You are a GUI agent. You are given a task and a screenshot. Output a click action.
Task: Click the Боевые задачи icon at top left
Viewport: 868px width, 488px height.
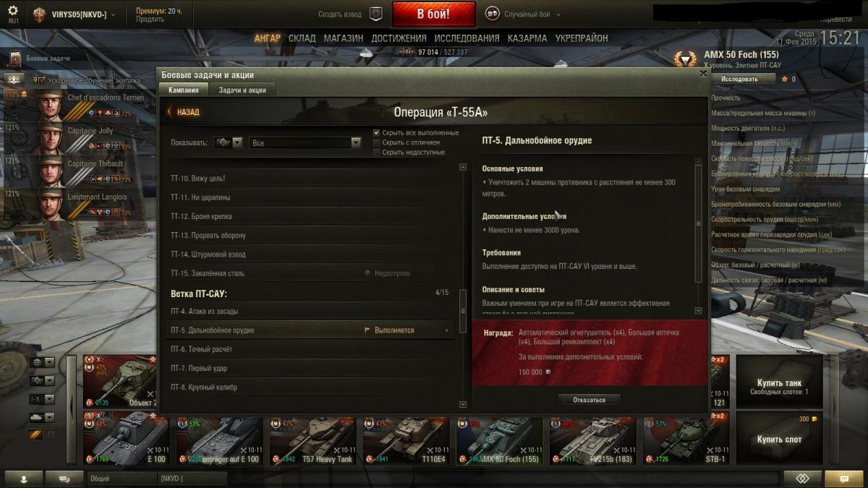[x=14, y=58]
